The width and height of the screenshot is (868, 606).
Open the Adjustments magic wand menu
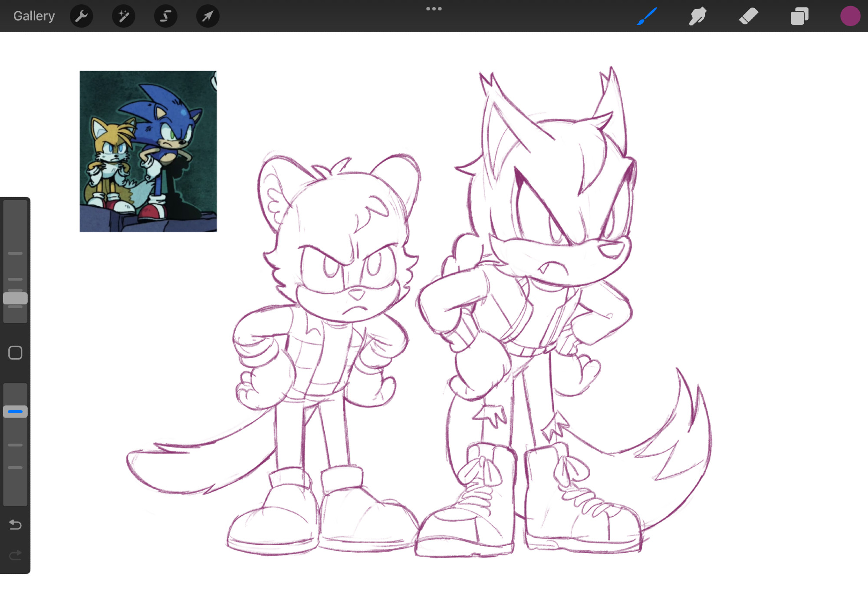coord(123,16)
